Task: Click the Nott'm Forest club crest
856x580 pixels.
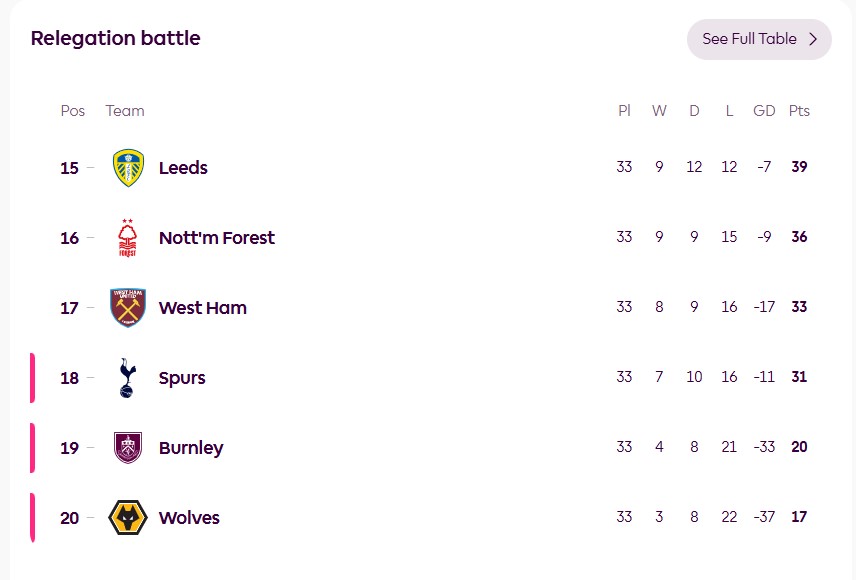Action: tap(128, 238)
